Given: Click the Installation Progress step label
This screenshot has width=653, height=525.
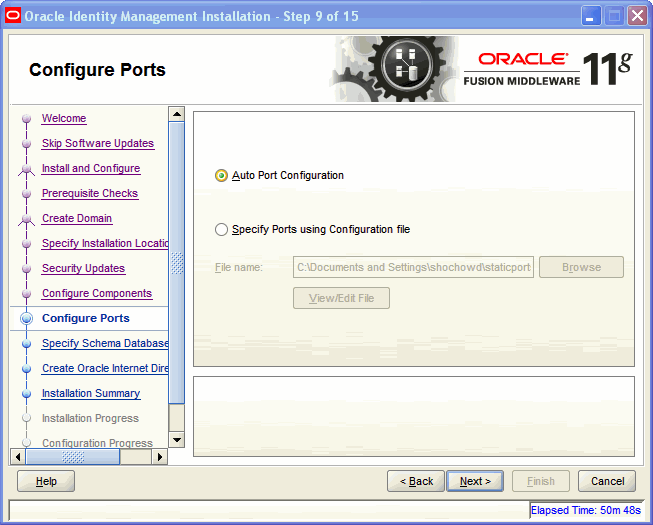Looking at the screenshot, I should click(x=90, y=418).
